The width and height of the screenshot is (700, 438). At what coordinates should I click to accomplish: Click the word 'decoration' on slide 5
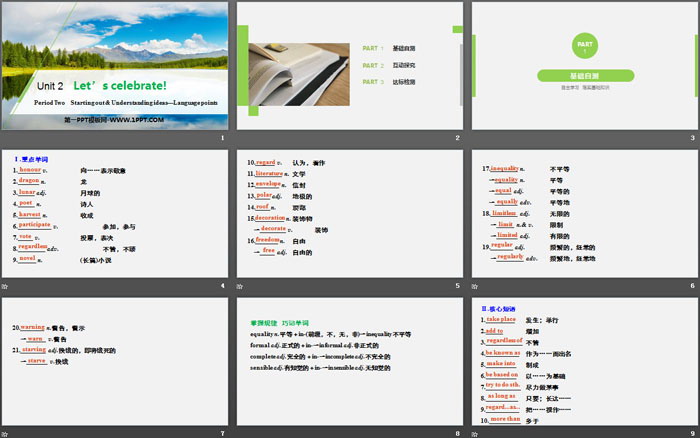(270, 217)
